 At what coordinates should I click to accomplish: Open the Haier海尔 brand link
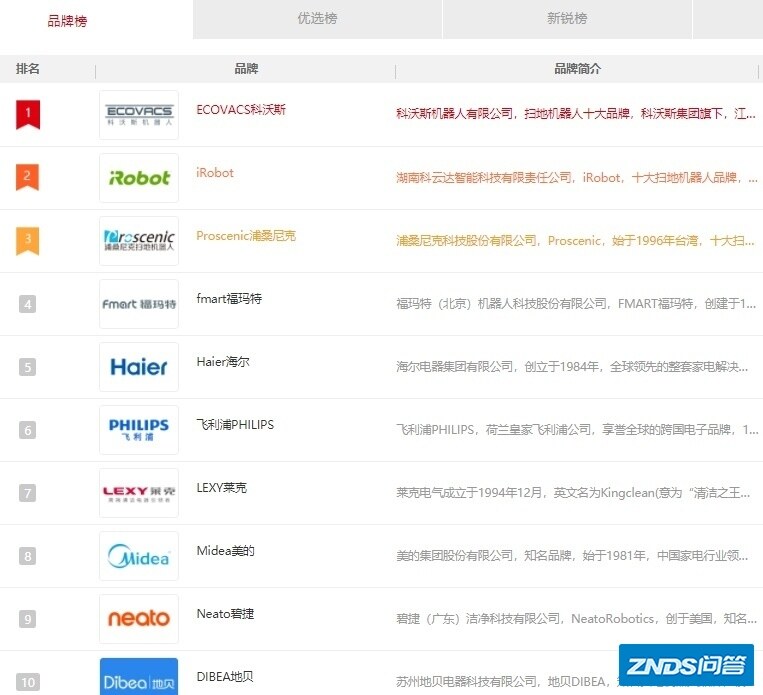click(x=223, y=362)
